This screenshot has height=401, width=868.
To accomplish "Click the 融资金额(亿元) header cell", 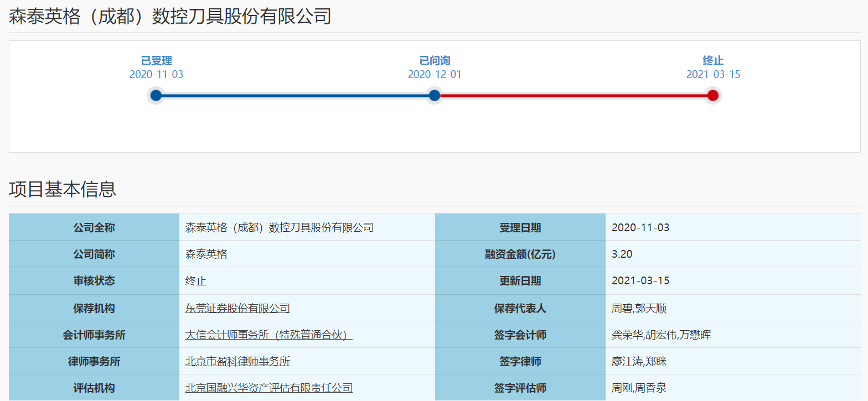I will tap(520, 254).
